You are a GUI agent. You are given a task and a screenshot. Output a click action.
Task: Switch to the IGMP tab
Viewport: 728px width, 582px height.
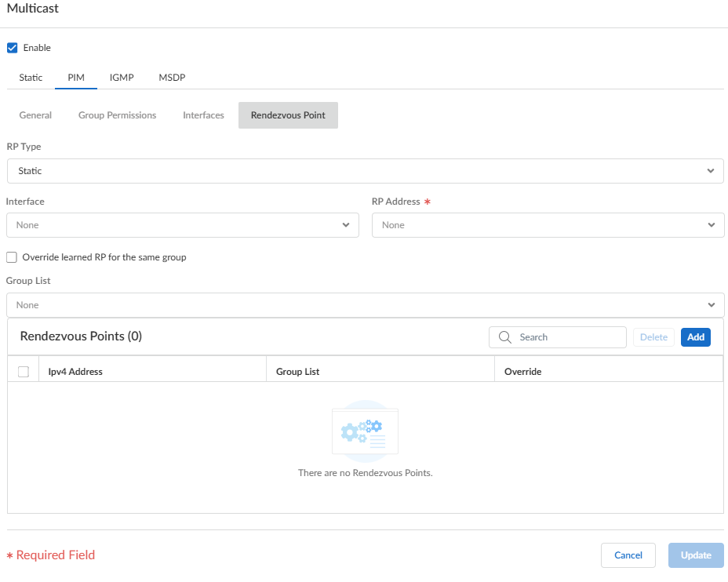(x=122, y=78)
